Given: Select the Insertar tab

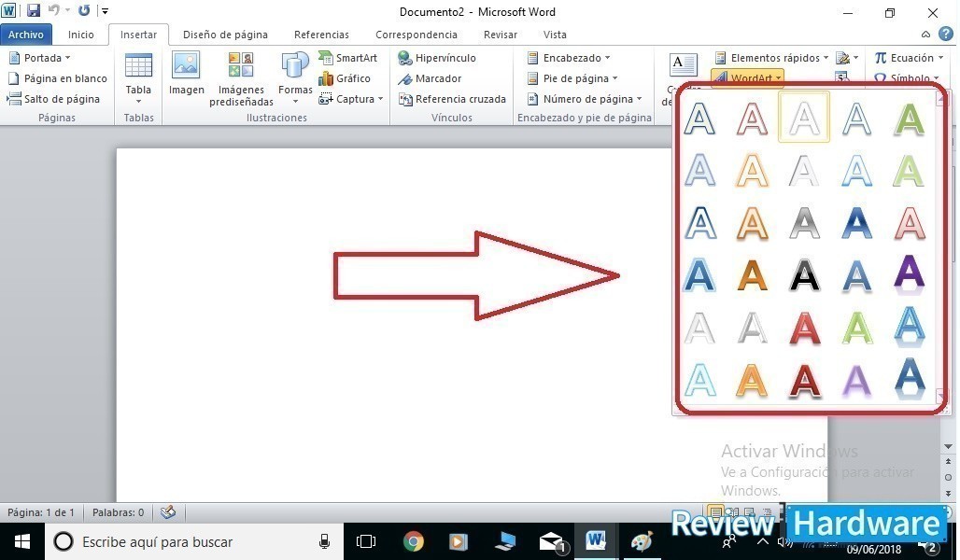Looking at the screenshot, I should point(138,35).
